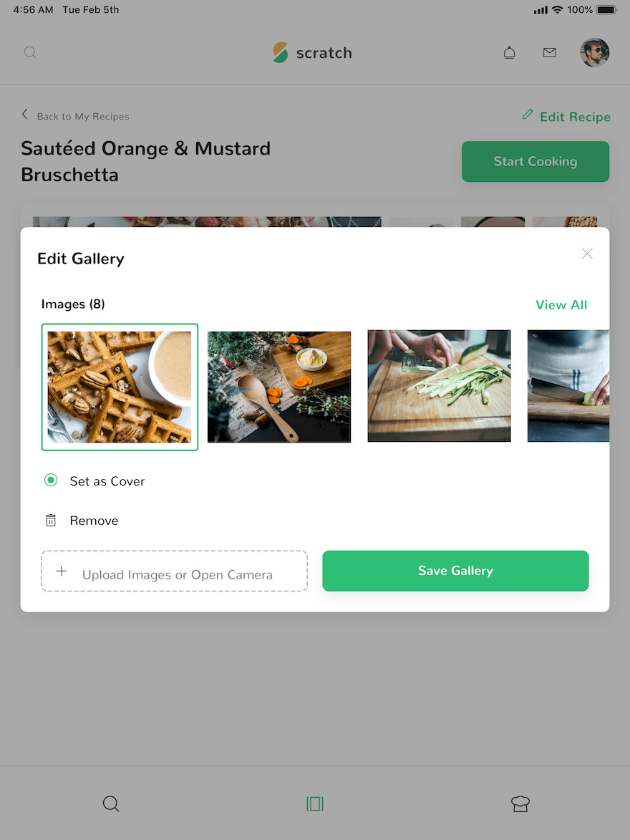This screenshot has width=630, height=840.
Task: Open search from the top header
Action: click(31, 52)
